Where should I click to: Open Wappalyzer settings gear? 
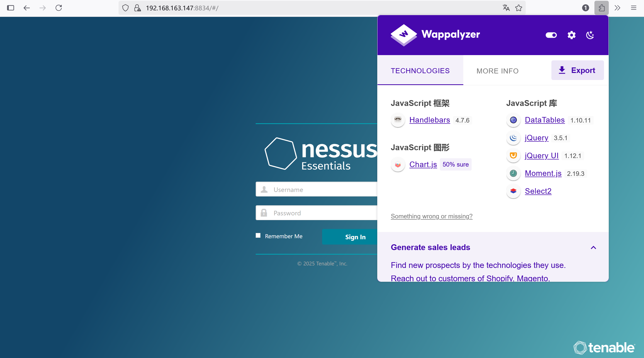tap(572, 35)
